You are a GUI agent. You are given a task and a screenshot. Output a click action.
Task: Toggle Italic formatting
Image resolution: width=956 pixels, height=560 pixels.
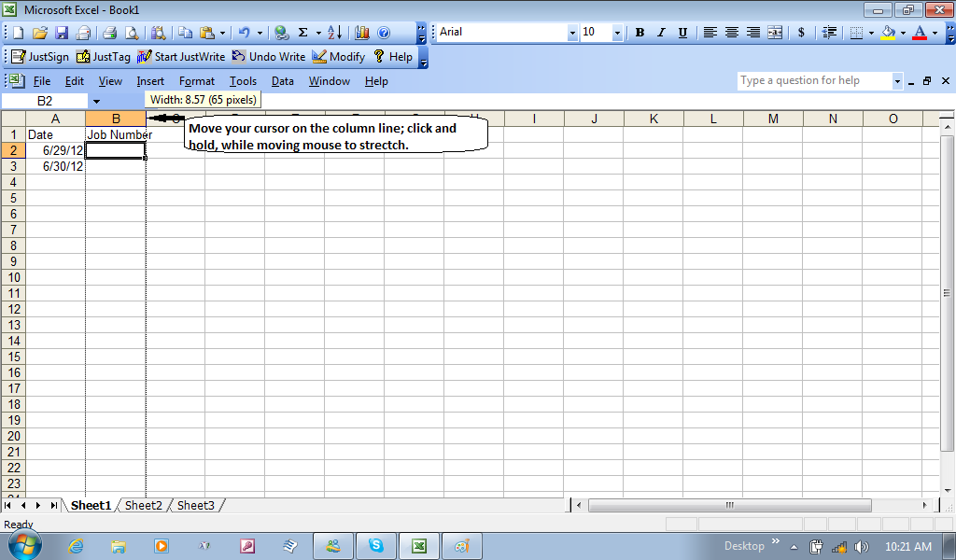pos(661,33)
